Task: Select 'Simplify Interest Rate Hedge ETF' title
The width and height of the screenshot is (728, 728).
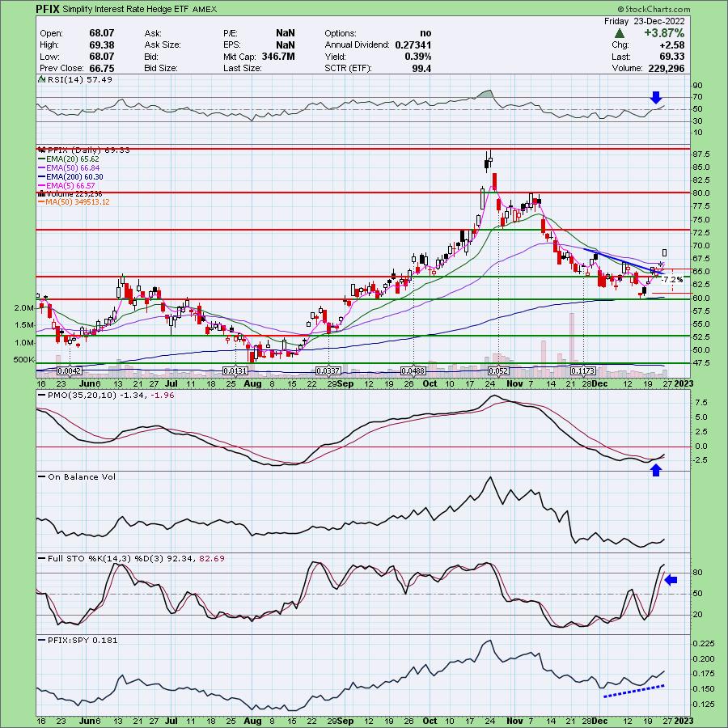Action: 125,9
